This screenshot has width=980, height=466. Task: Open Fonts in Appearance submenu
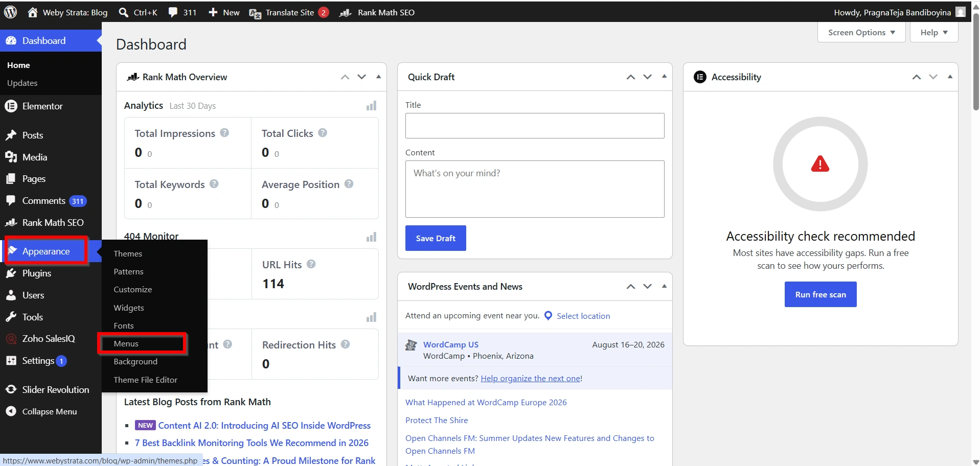pyautogui.click(x=124, y=325)
